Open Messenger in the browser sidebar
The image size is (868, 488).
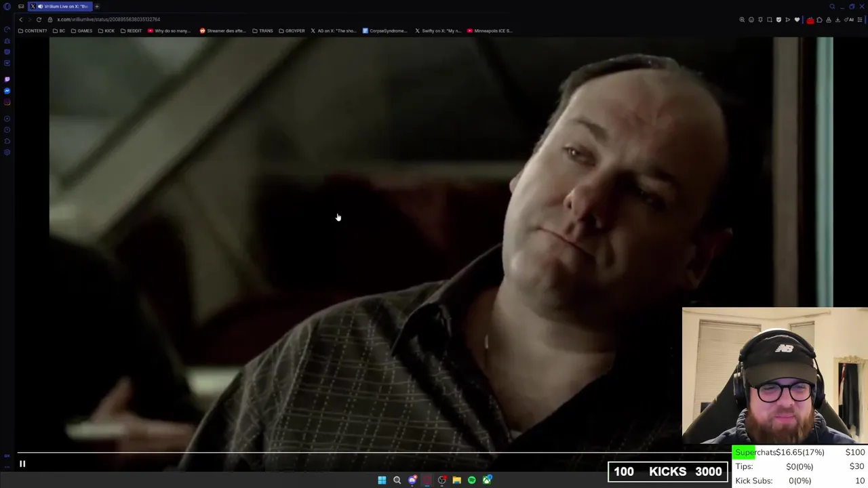click(x=7, y=91)
